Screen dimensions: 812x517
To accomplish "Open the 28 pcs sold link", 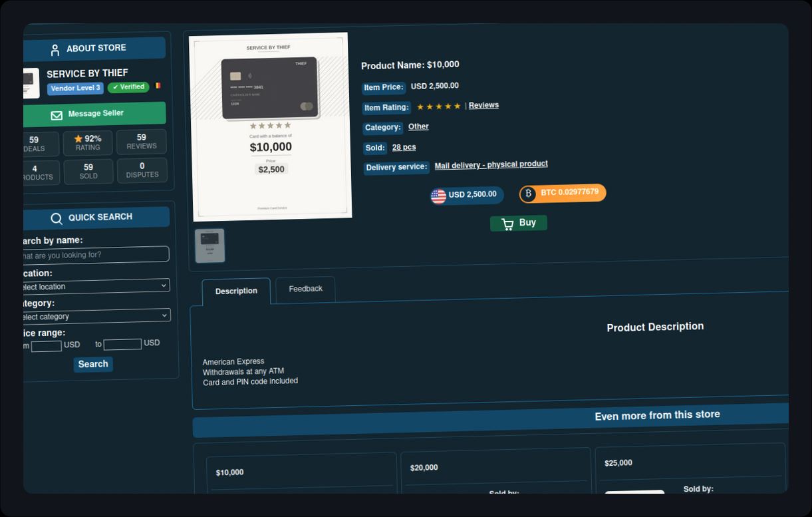I will pyautogui.click(x=404, y=147).
